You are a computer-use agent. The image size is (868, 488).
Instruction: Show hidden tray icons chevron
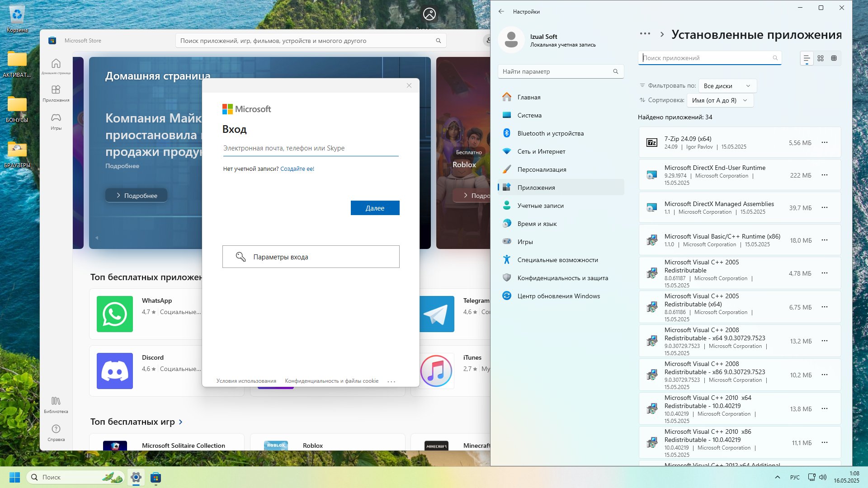(777, 477)
